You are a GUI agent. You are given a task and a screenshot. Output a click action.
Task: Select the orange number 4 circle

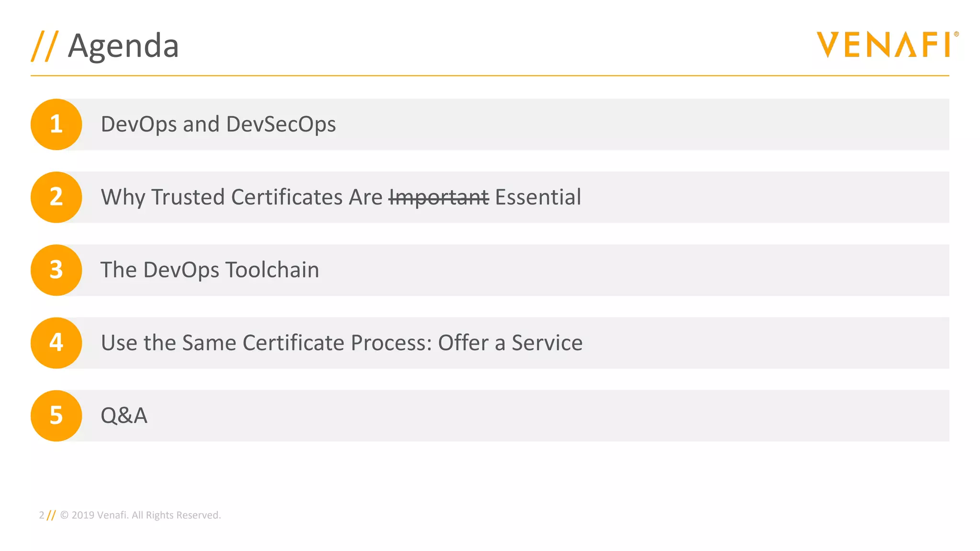coord(56,343)
